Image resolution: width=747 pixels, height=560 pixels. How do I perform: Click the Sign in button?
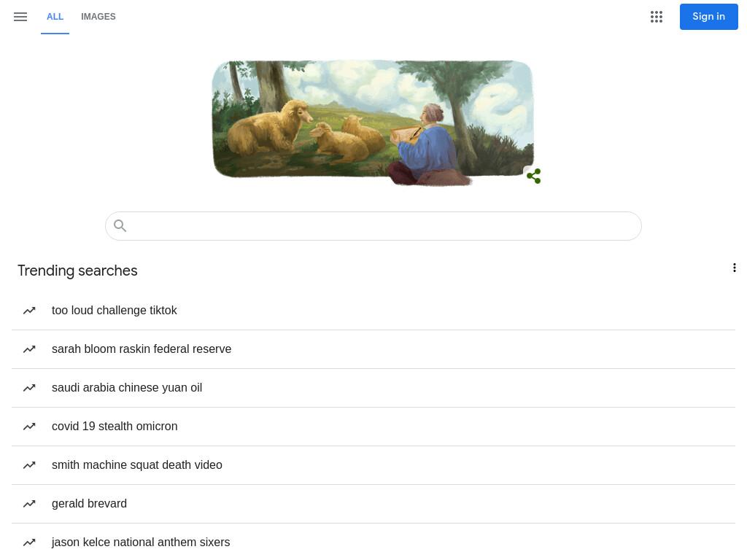708,17
